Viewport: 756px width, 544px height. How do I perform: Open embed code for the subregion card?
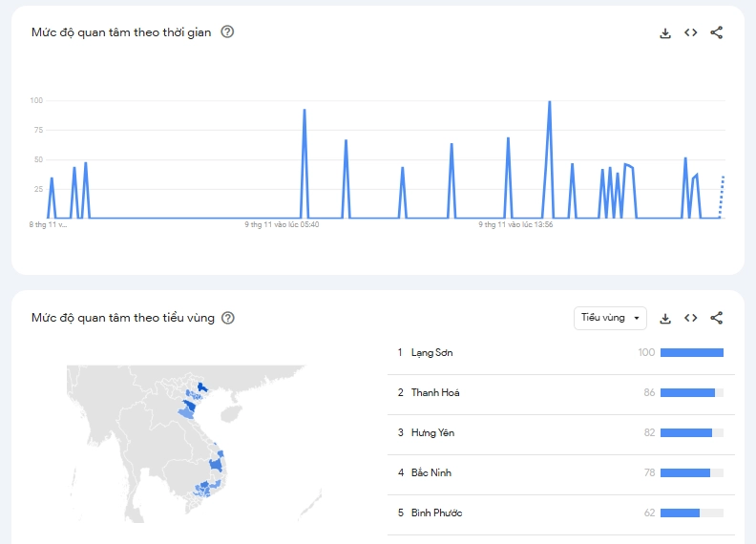coord(691,318)
